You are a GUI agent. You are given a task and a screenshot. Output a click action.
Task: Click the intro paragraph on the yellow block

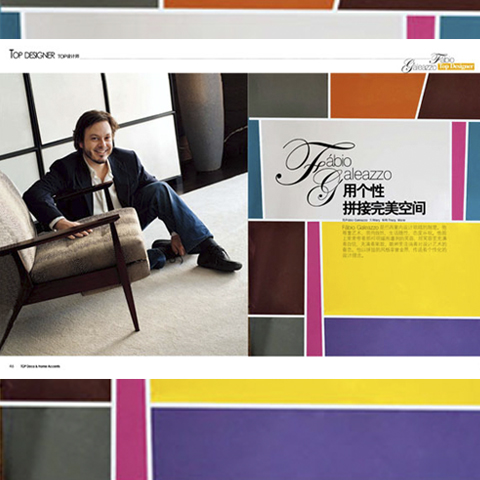(x=394, y=241)
